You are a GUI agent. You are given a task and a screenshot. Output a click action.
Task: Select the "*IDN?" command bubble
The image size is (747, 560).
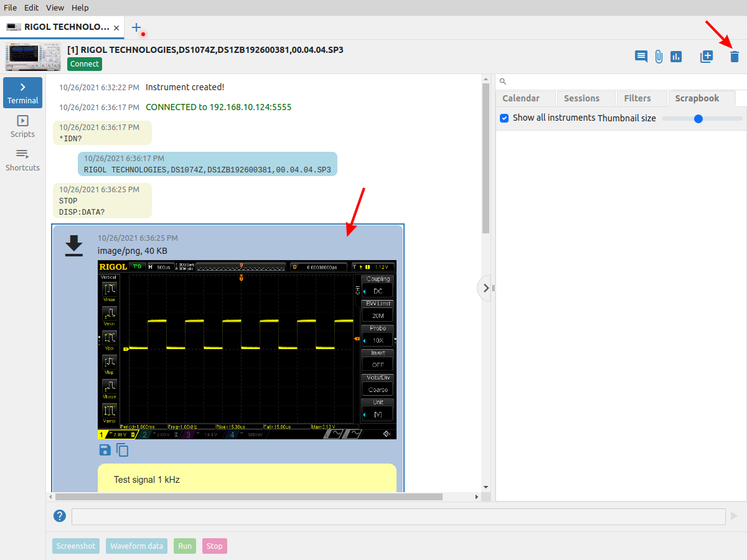click(102, 133)
